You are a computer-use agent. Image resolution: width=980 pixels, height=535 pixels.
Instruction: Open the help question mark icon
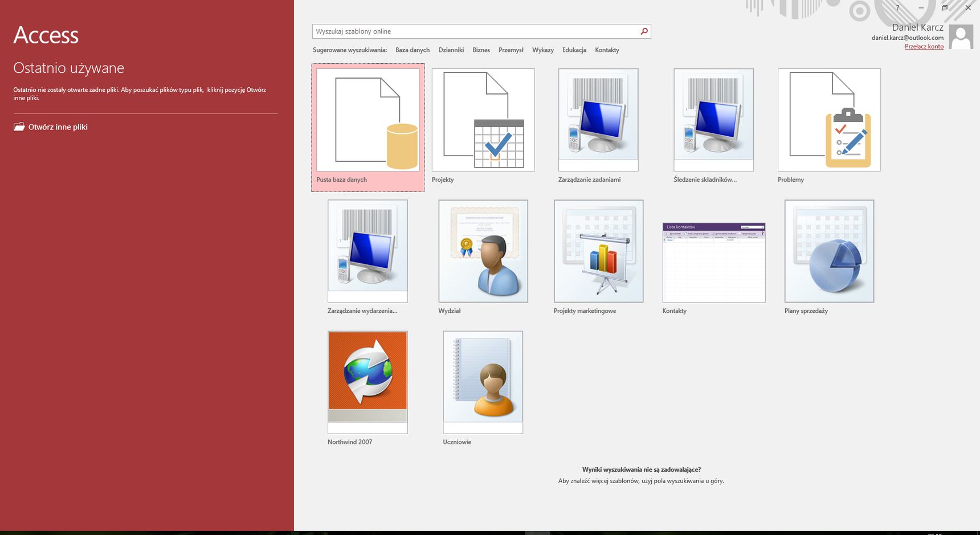tap(897, 8)
